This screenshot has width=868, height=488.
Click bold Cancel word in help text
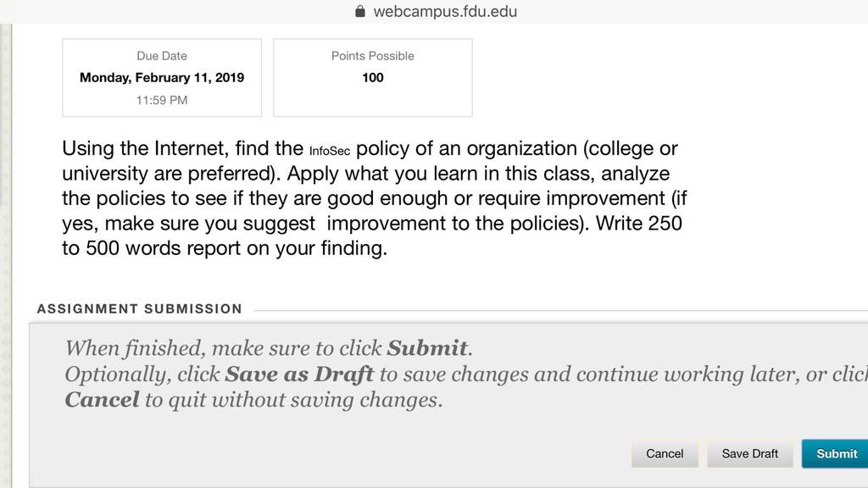(102, 400)
